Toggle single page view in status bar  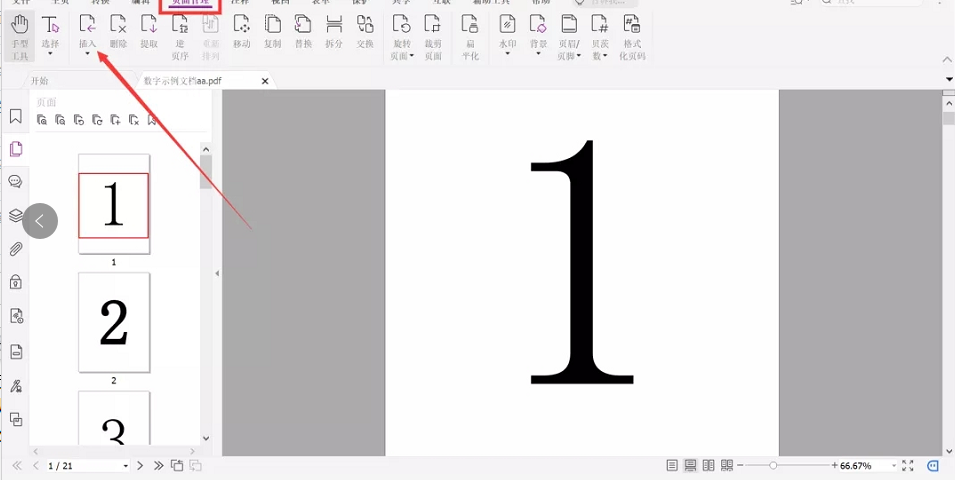point(672,466)
